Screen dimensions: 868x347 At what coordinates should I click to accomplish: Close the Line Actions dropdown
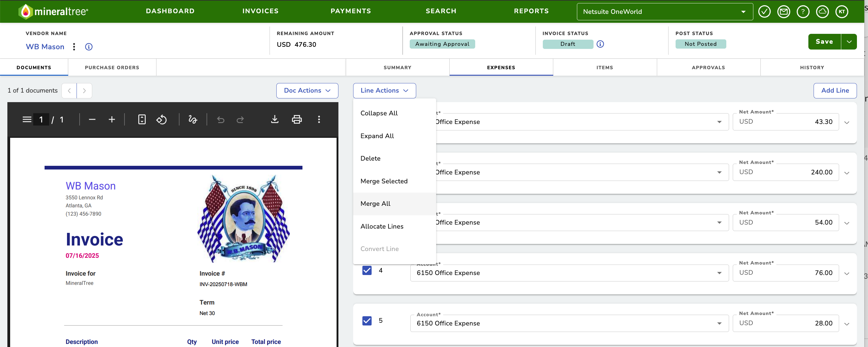click(x=384, y=91)
